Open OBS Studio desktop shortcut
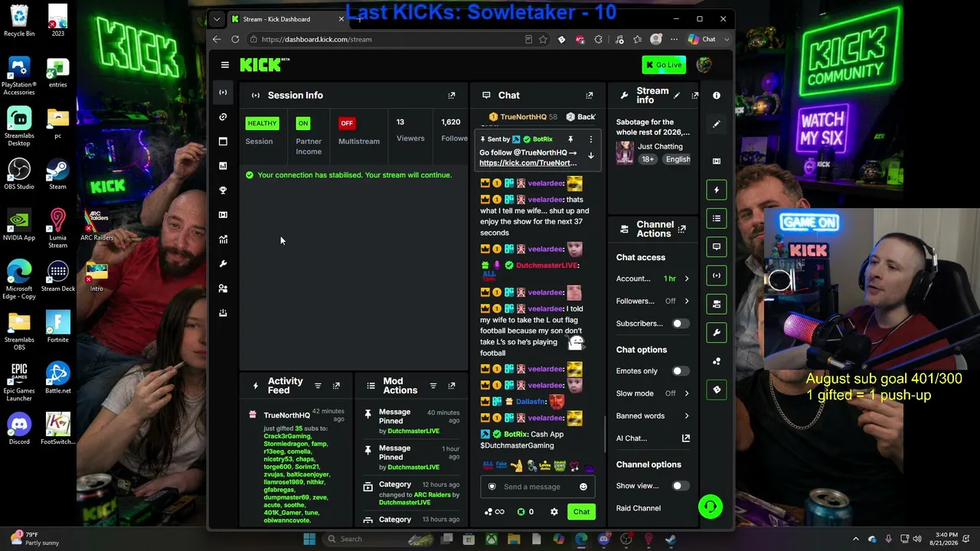This screenshot has height=551, width=980. 19,174
